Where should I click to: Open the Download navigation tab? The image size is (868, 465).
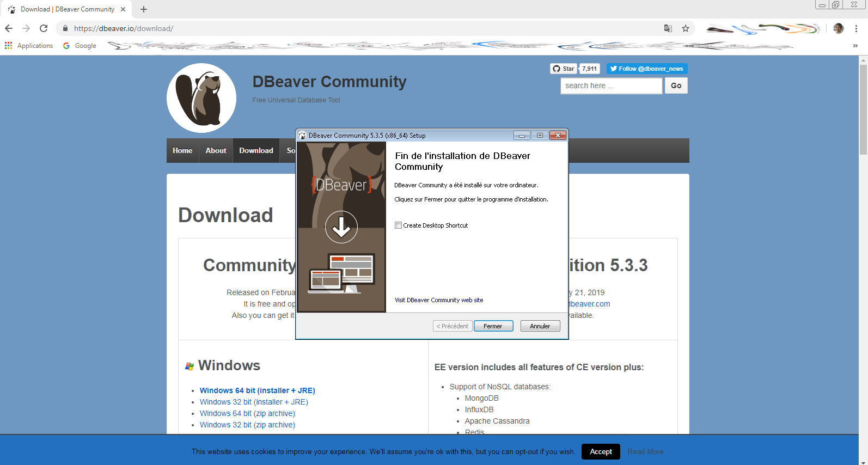coord(256,151)
